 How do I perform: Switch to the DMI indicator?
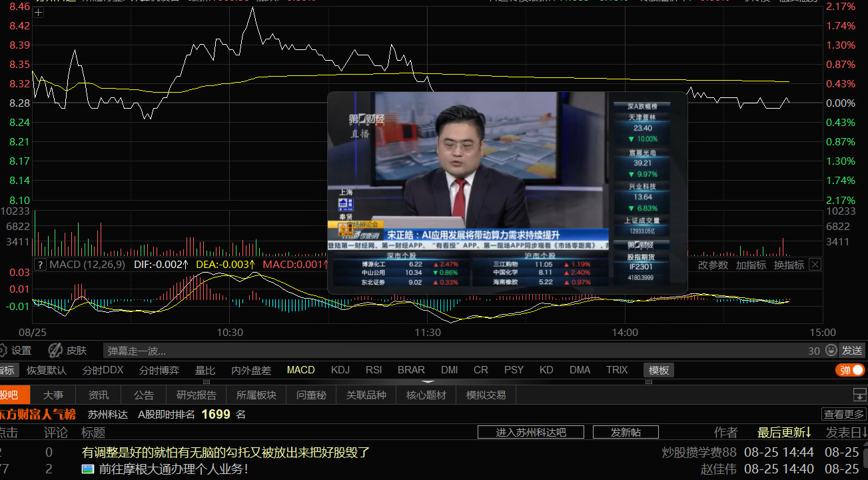point(449,370)
